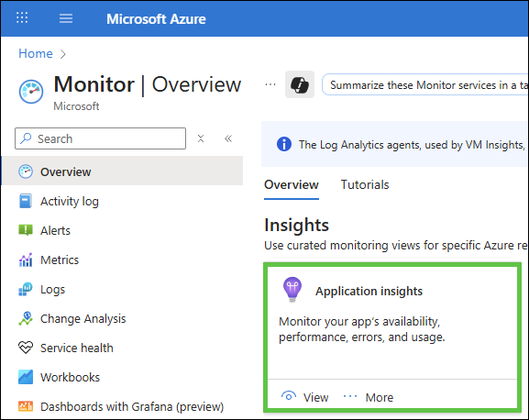Open Workbooks from the sidebar
This screenshot has width=529, height=420.
coord(71,378)
